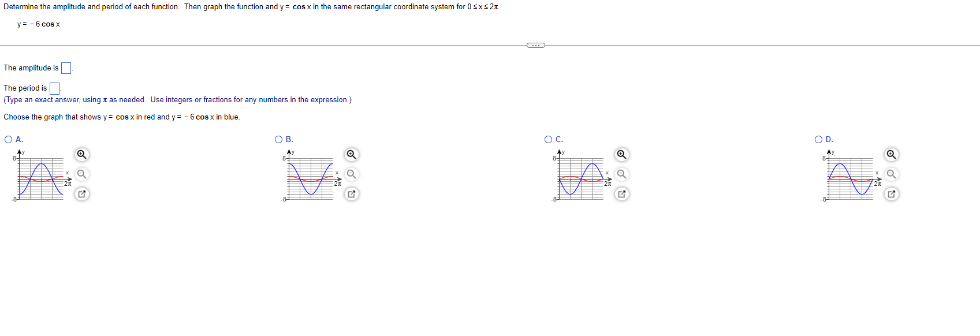Zoom out on graph option D
This screenshot has width=980, height=336.
pyautogui.click(x=890, y=174)
